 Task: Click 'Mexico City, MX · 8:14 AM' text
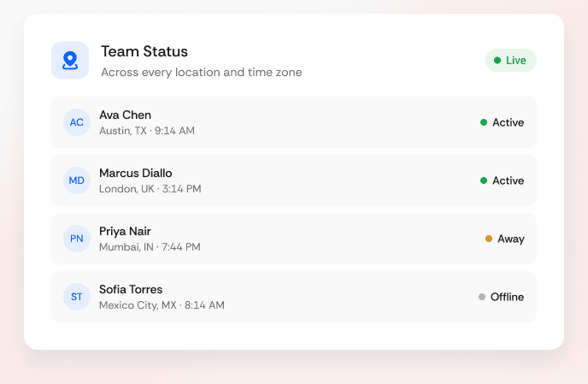click(162, 305)
